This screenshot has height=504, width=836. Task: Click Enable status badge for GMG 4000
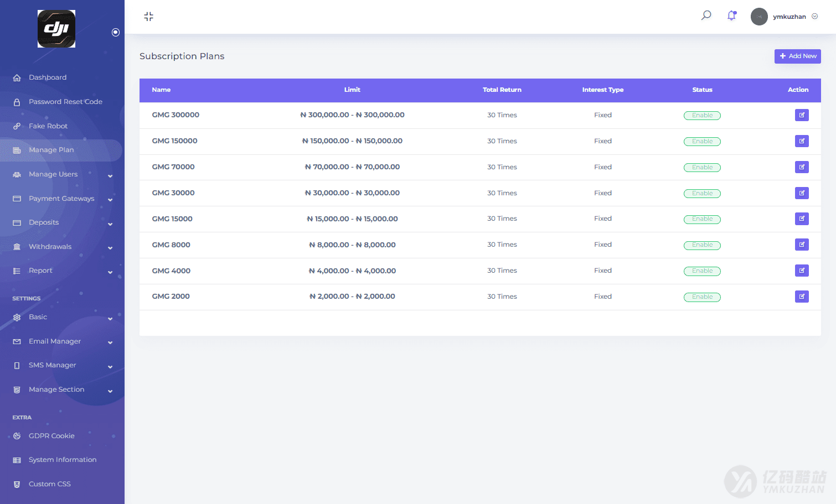[702, 271]
